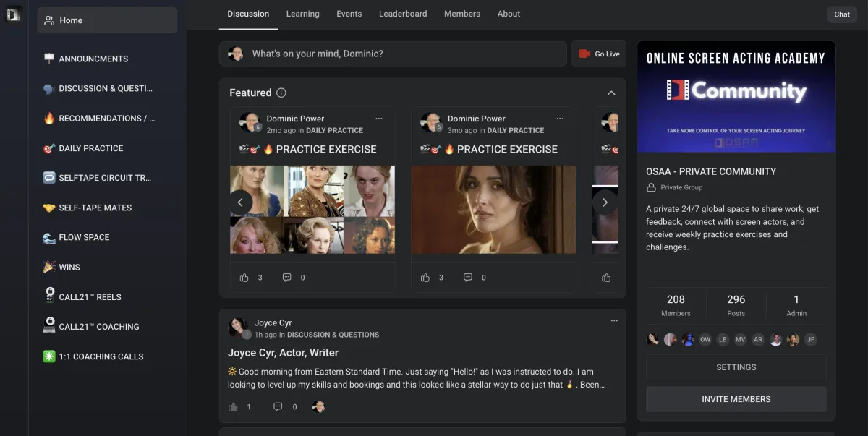
Task: Open member avatar labeled OW
Action: [705, 340]
